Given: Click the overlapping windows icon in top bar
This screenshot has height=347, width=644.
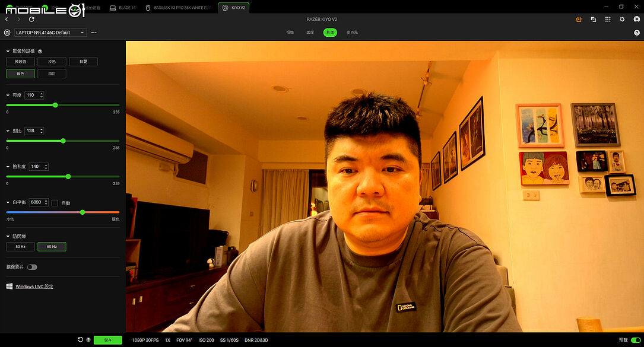Looking at the screenshot, I should pos(594,20).
